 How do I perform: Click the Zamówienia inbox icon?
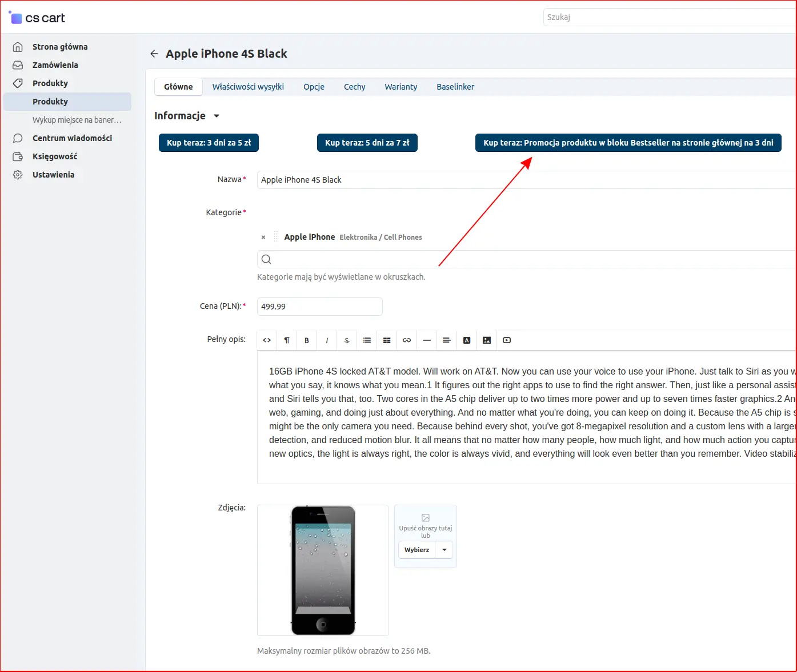point(18,65)
